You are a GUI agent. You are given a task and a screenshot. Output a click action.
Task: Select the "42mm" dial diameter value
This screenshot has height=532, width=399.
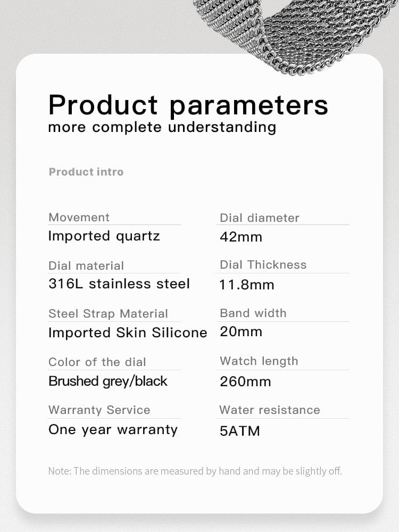tap(241, 237)
